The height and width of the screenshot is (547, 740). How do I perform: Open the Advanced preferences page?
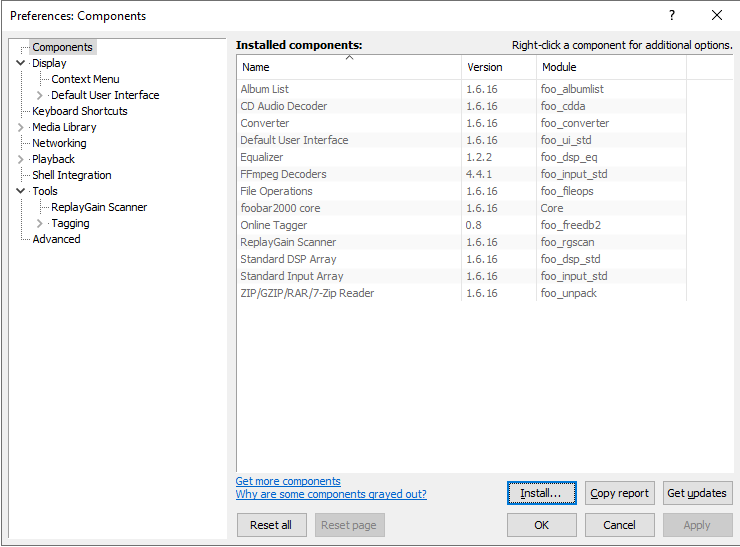click(56, 239)
